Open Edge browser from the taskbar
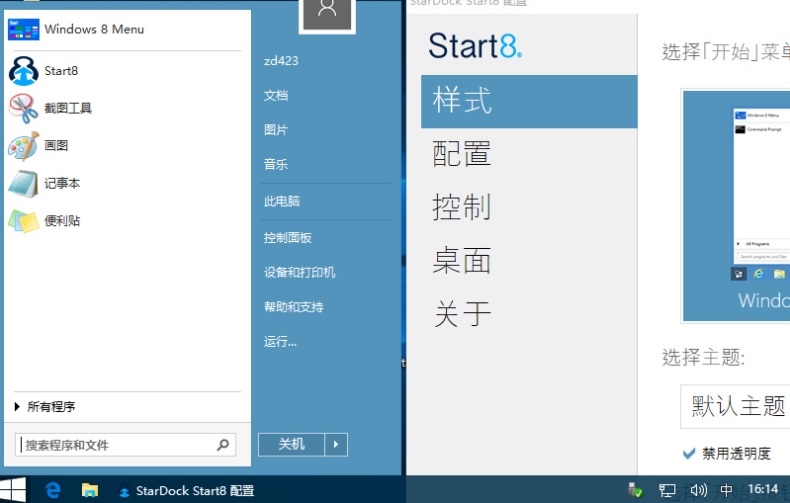This screenshot has height=503, width=790. (53, 490)
